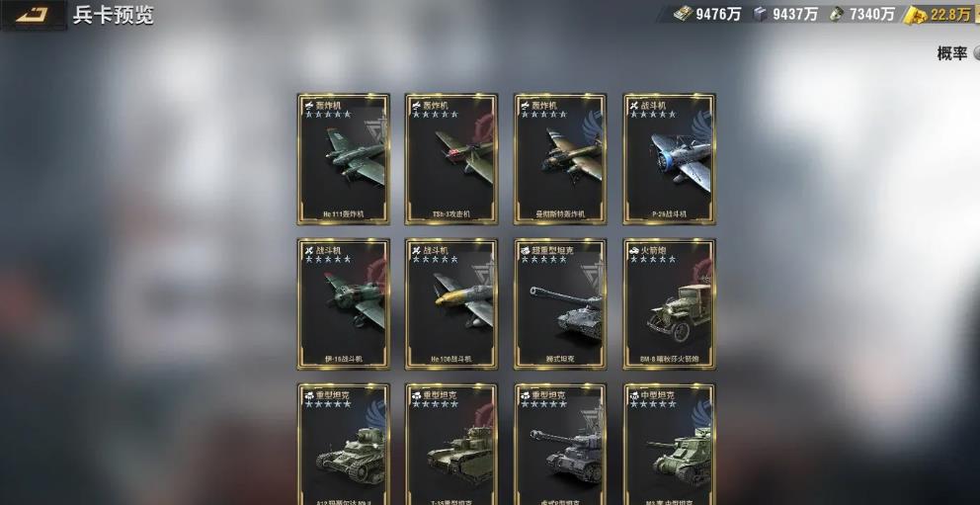Tap the gold bars icon showing 22.8万

(x=916, y=15)
